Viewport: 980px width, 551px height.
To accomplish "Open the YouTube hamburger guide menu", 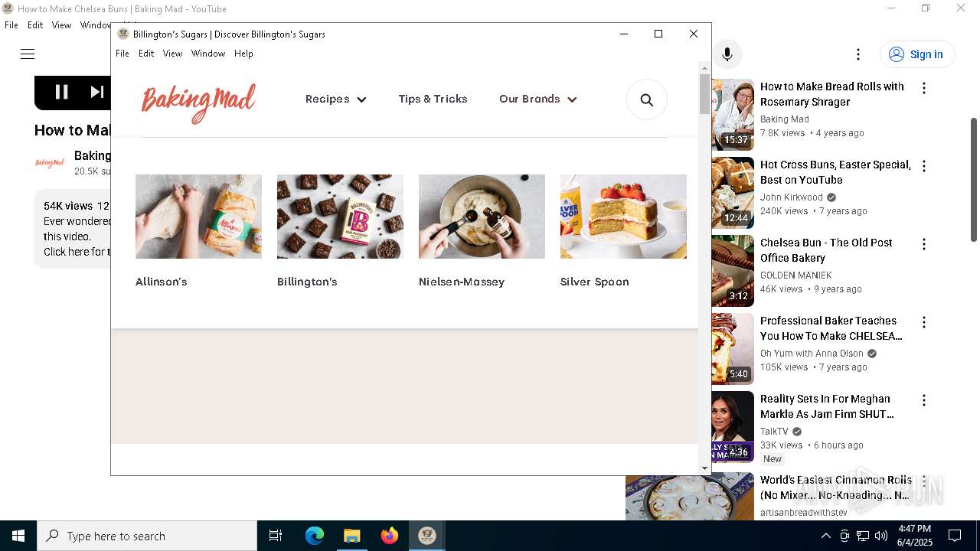I will coord(28,54).
